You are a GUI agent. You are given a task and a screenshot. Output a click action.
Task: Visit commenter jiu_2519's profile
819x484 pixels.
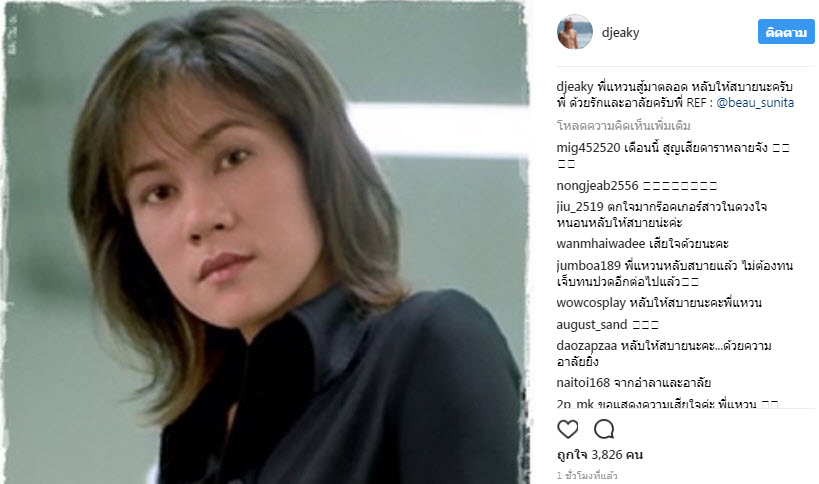[x=580, y=207]
